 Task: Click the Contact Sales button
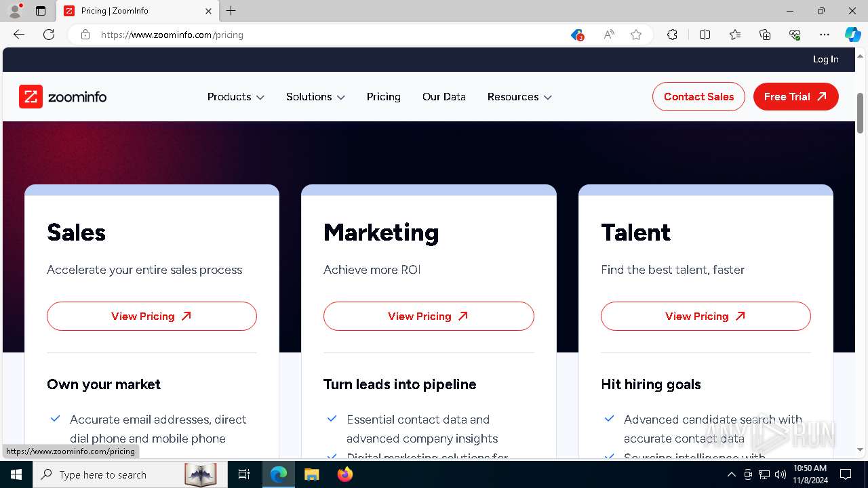(x=698, y=97)
